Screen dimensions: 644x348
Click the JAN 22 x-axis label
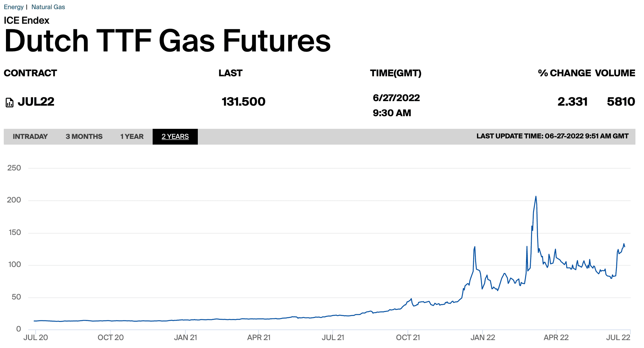483,338
